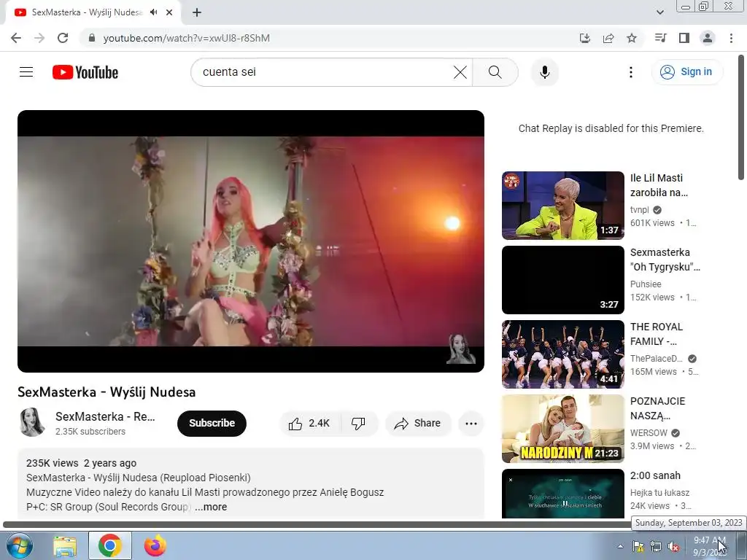
Task: Open SexMasterka channel avatar
Action: (31, 422)
